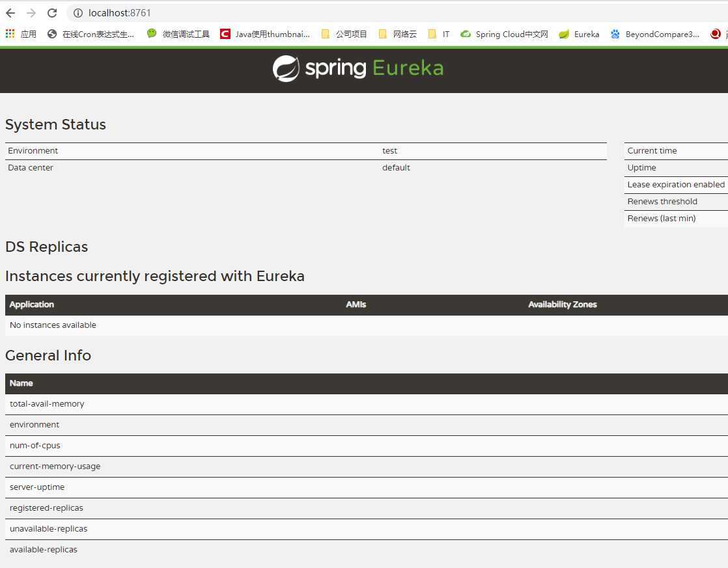
Task: Open the Spring Cloud中文网 bookmark
Action: point(505,34)
